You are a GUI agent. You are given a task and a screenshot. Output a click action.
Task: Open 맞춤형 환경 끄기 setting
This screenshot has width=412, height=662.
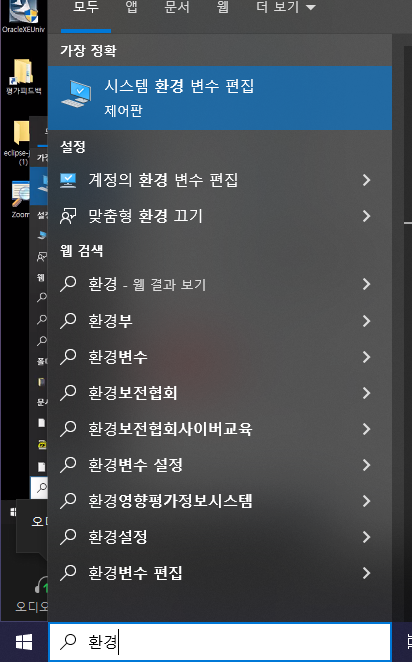point(220,216)
